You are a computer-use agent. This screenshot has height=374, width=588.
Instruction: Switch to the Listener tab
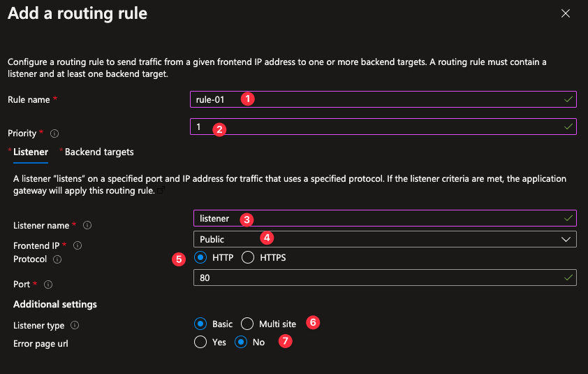(x=30, y=152)
